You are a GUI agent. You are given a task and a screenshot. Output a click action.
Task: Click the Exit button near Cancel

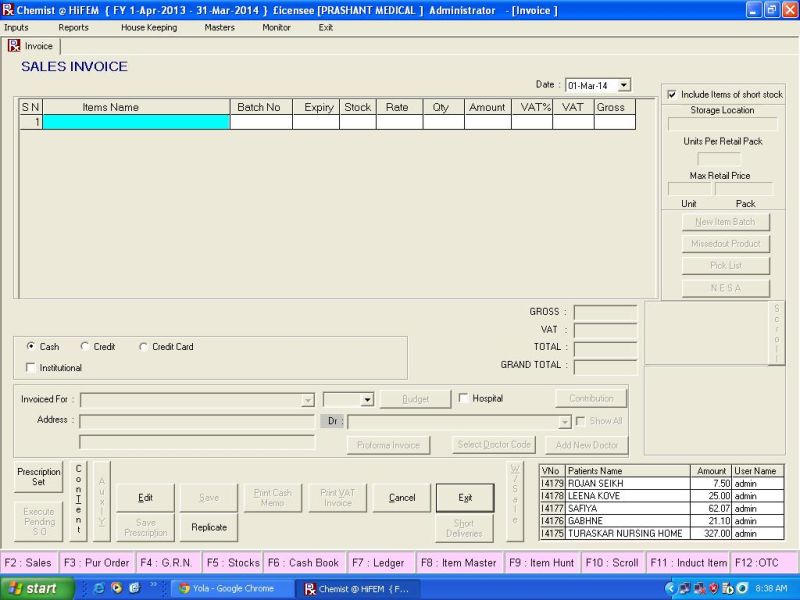[x=465, y=497]
